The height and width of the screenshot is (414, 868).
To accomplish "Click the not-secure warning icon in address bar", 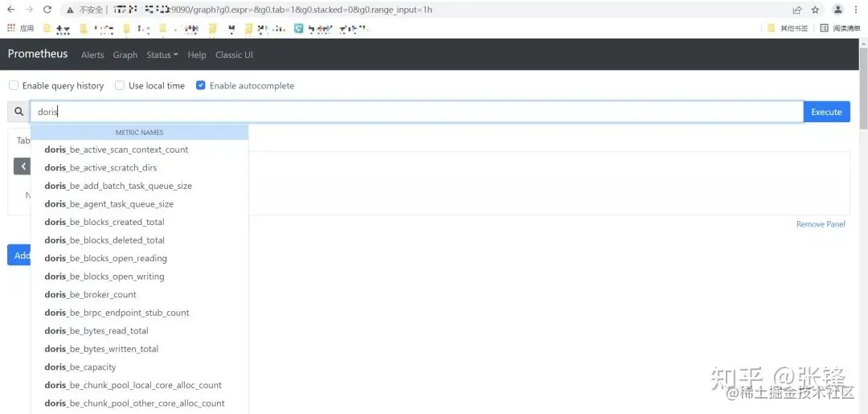I will [70, 10].
